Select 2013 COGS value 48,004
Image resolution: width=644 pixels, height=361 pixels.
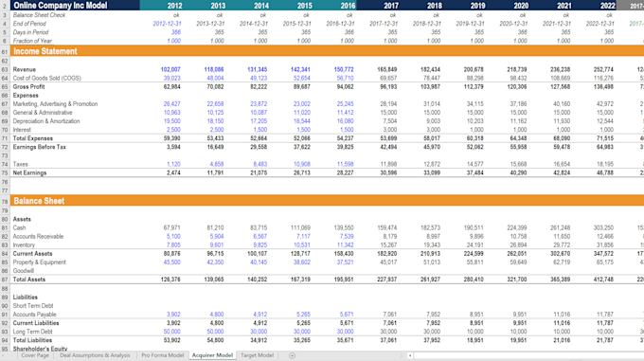[215, 79]
